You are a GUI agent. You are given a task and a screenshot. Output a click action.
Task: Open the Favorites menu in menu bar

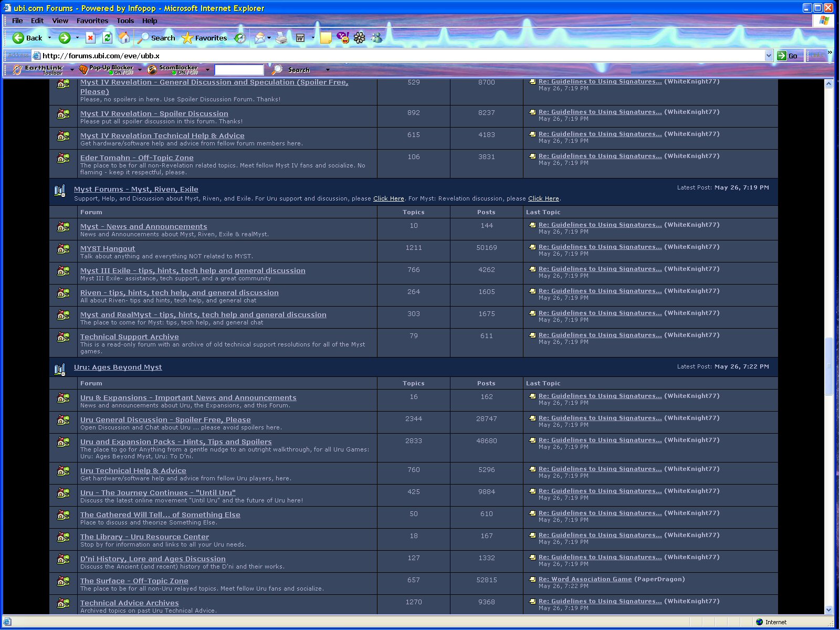(x=92, y=20)
